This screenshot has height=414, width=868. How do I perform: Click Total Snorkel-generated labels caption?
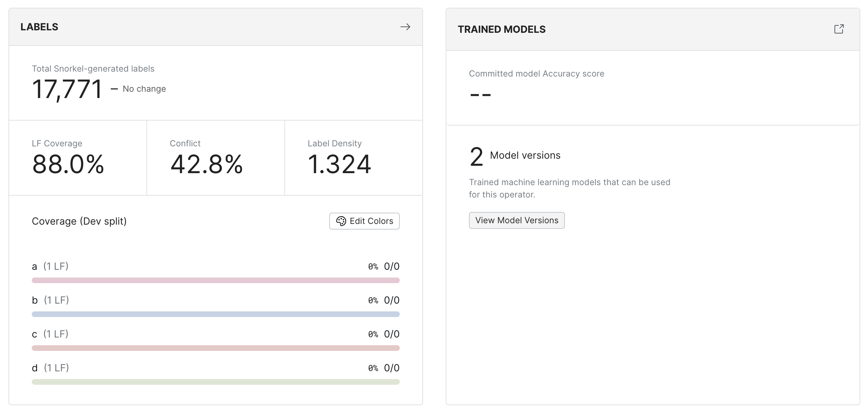(93, 69)
